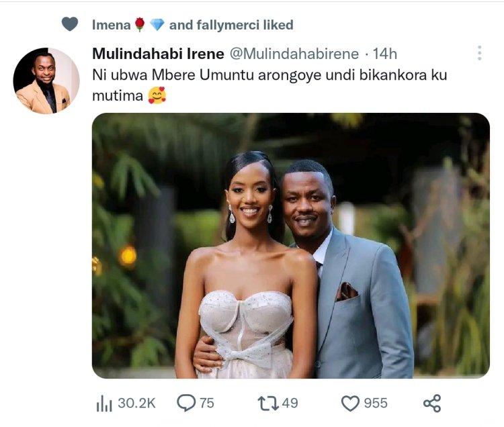Viewport: 504px width, 427px height.
Task: Click the reply speech bubble icon
Action: point(185,403)
